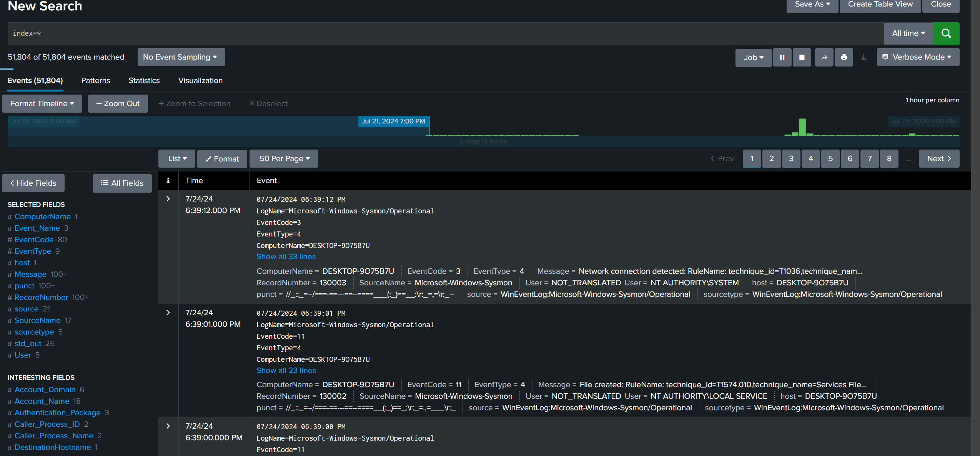Click the Jul 21, 2024 7:00 PM timeline marker
Image resolution: width=980 pixels, height=456 pixels.
coord(393,121)
